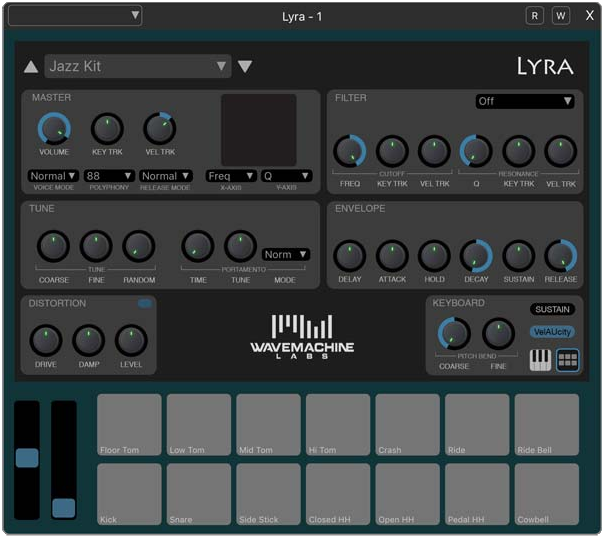Click the Filter Cutoff Key Trk knob

[x=392, y=151]
